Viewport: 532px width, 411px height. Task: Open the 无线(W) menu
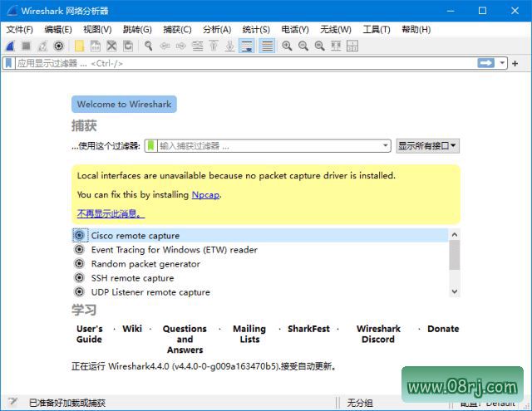pyautogui.click(x=336, y=30)
